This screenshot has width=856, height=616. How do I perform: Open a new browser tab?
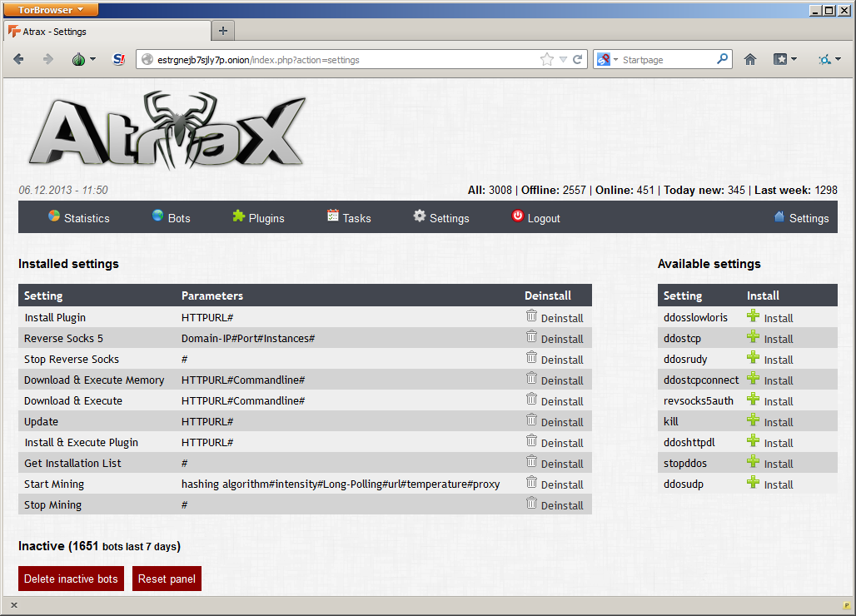[x=222, y=31]
